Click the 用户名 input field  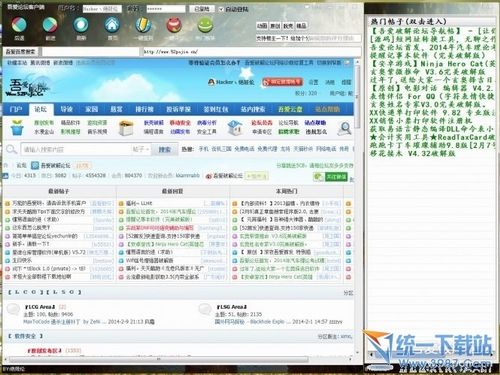[102, 9]
